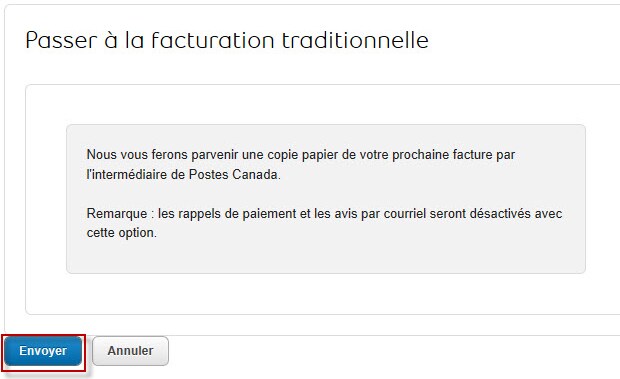Click the word 'facturation' in the heading
620x379 pixels.
(x=213, y=40)
